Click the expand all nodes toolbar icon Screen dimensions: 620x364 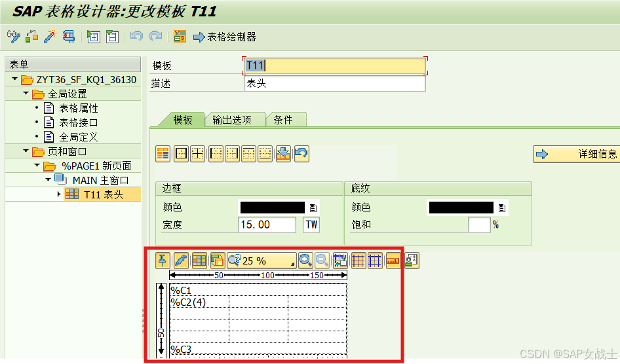click(x=94, y=37)
